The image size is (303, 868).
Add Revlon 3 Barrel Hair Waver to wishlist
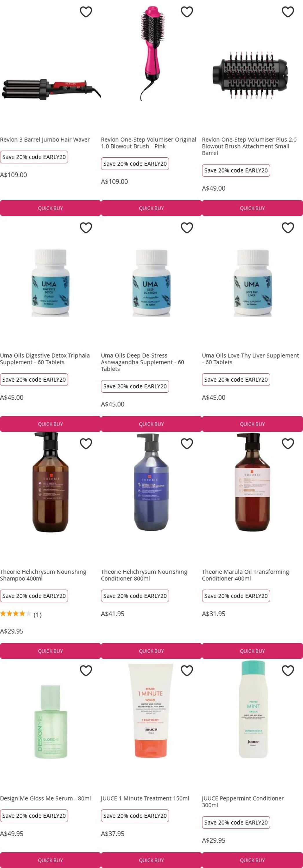pos(86,12)
